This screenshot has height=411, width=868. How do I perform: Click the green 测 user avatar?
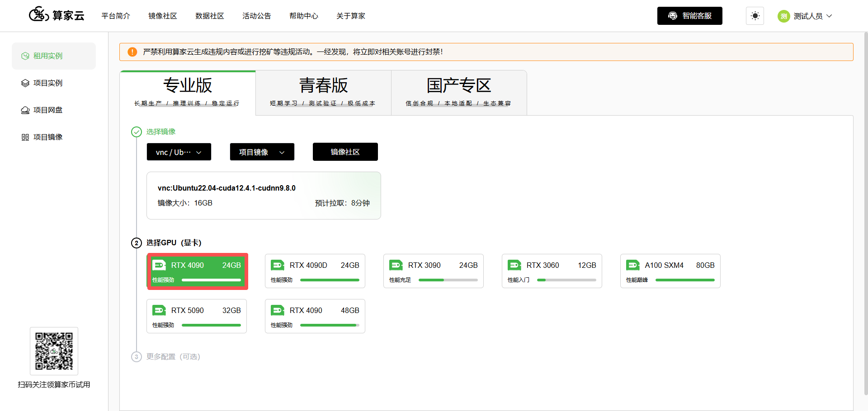pos(783,16)
